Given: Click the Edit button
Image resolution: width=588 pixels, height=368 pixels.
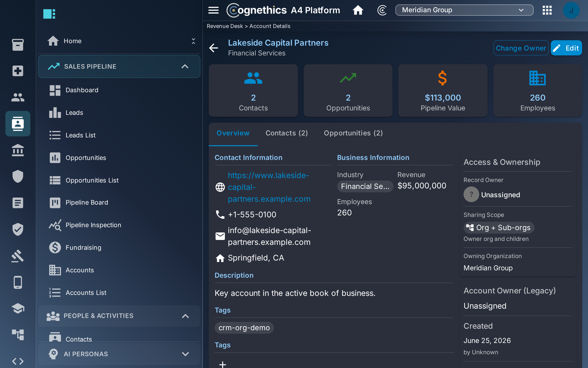Looking at the screenshot, I should [566, 48].
